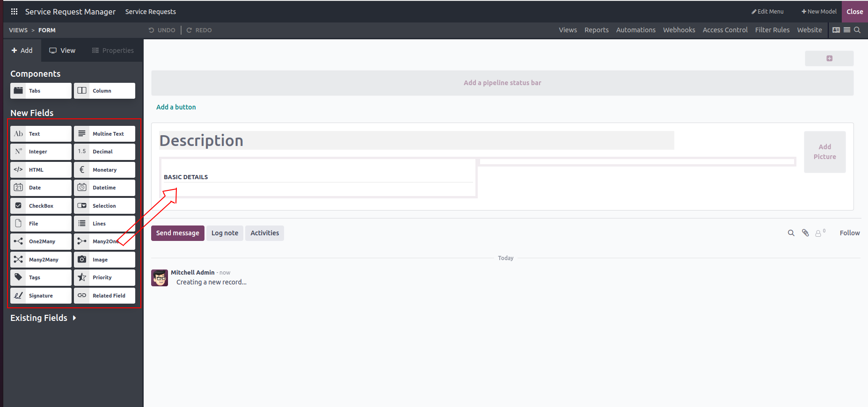868x407 pixels.
Task: Select the Signature field component
Action: [41, 296]
